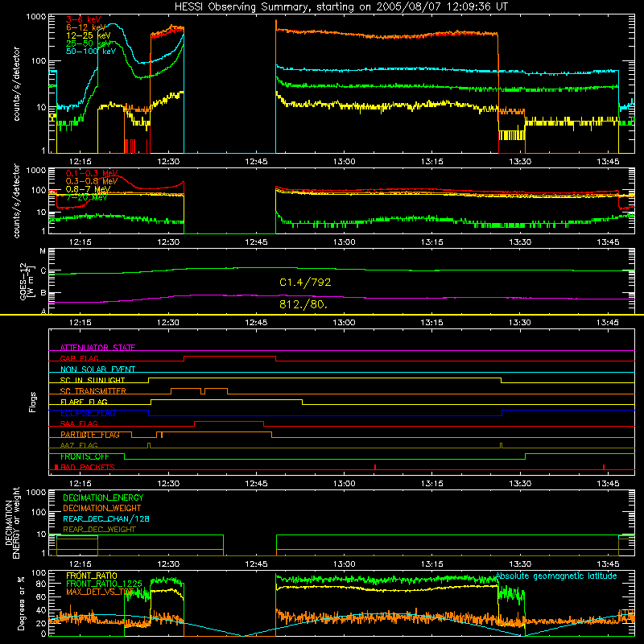Click the 'FRONT_RATIO_1225' legend label

click(x=104, y=584)
